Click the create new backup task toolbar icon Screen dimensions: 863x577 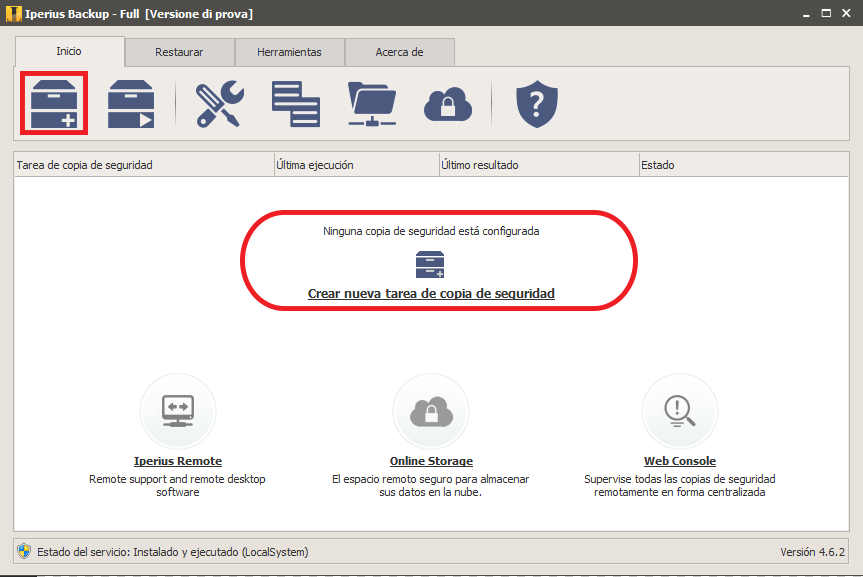tap(54, 104)
